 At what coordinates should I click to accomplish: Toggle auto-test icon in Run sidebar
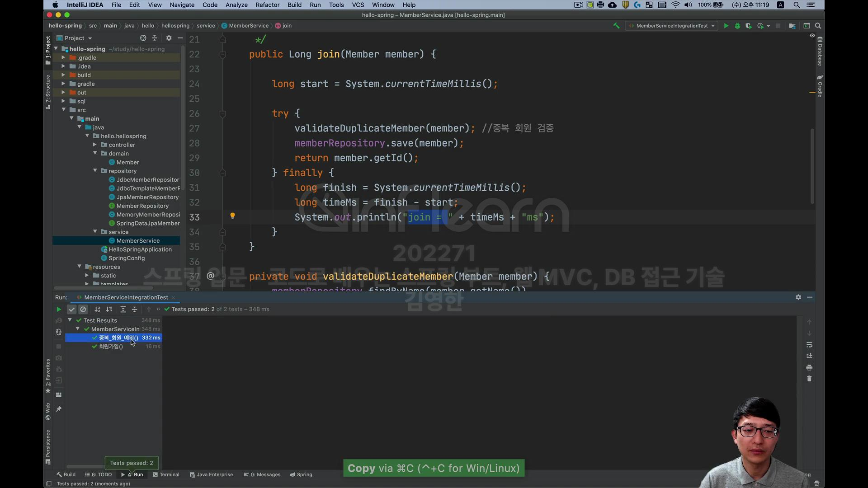pos(58,332)
